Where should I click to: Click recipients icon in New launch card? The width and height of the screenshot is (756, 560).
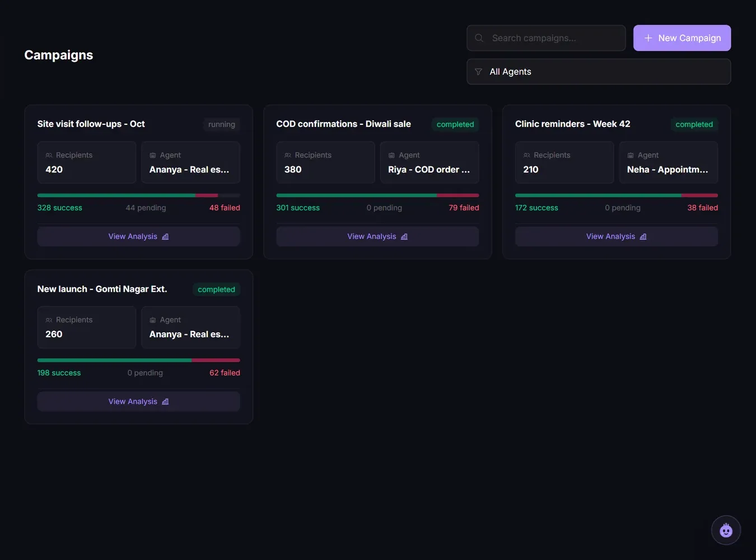click(x=49, y=320)
